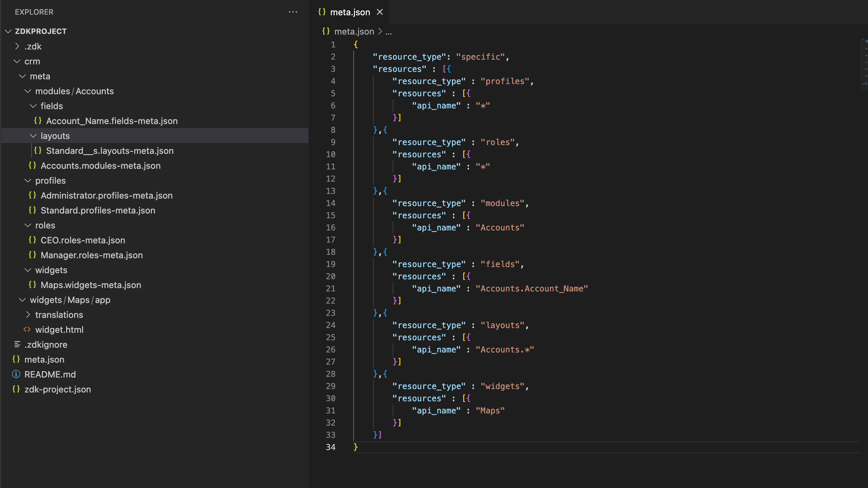This screenshot has height=488, width=868.
Task: Click "Accounts.*" value on line 26
Action: point(505,349)
